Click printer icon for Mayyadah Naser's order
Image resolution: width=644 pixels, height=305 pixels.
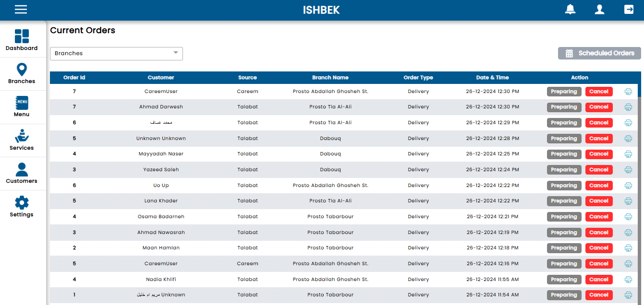pyautogui.click(x=628, y=154)
